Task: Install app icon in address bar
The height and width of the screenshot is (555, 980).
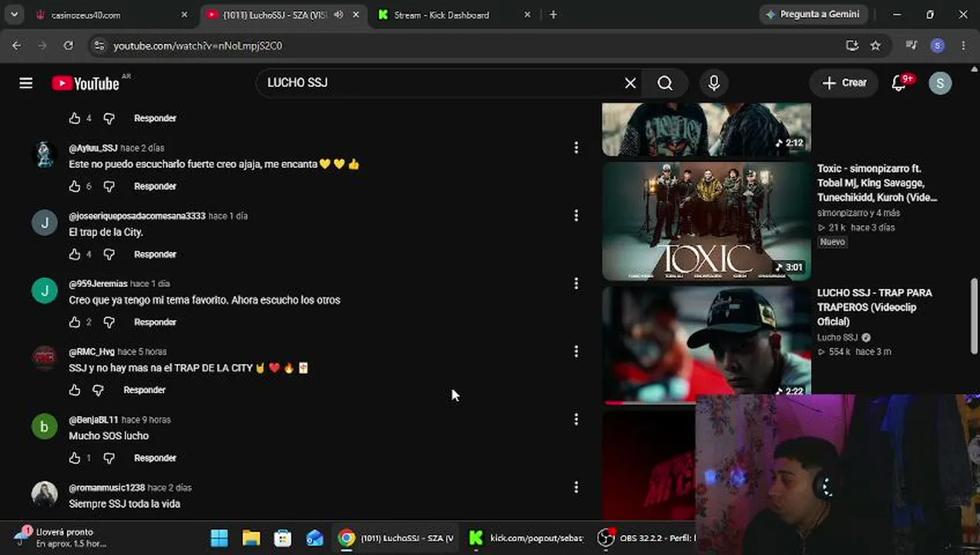Action: click(x=852, y=45)
